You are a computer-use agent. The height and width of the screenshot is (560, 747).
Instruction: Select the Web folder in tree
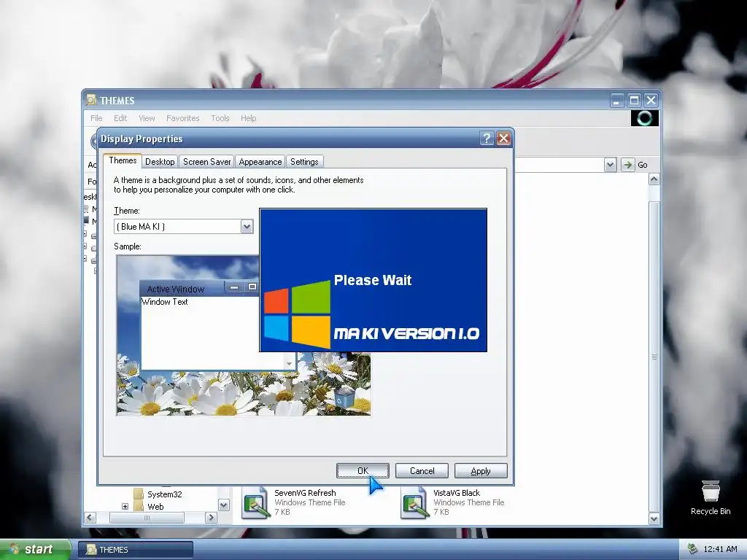pos(155,507)
